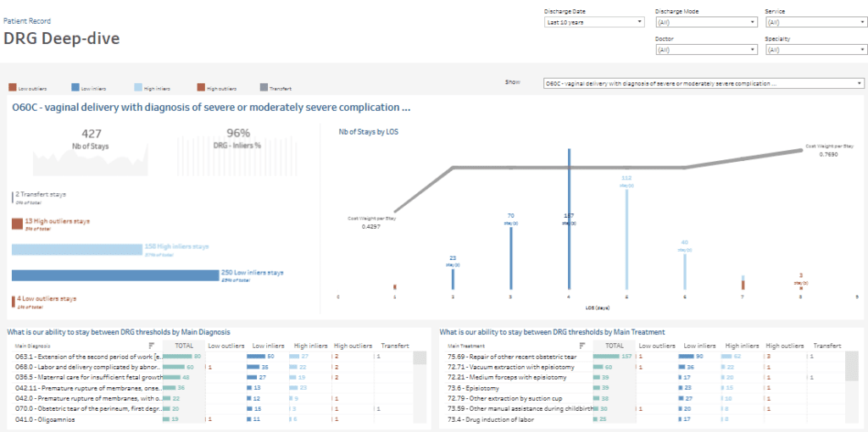Image resolution: width=868 pixels, height=432 pixels.
Task: Expand the Doctor filter dropdown
Action: (706, 50)
